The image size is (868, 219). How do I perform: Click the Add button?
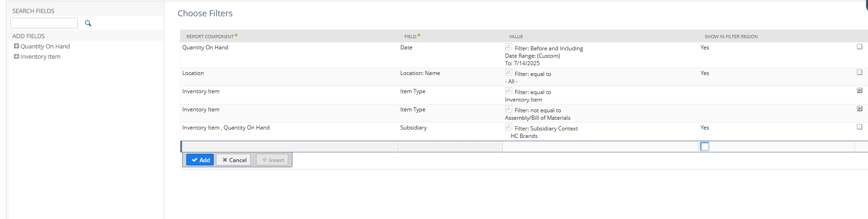click(x=200, y=160)
